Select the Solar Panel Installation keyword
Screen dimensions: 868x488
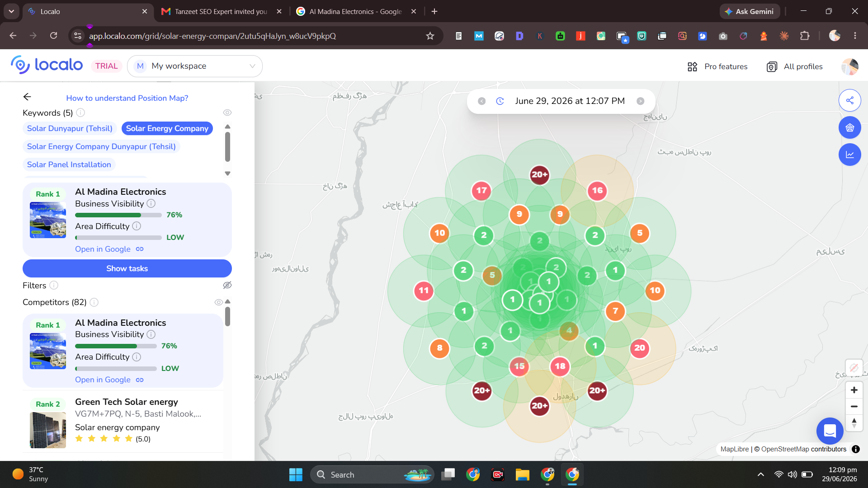click(x=69, y=164)
